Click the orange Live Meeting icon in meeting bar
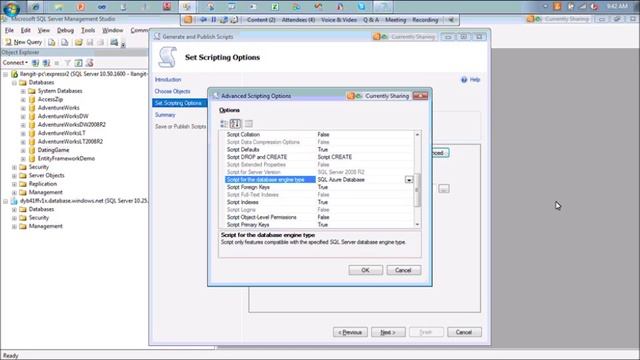 click(188, 20)
